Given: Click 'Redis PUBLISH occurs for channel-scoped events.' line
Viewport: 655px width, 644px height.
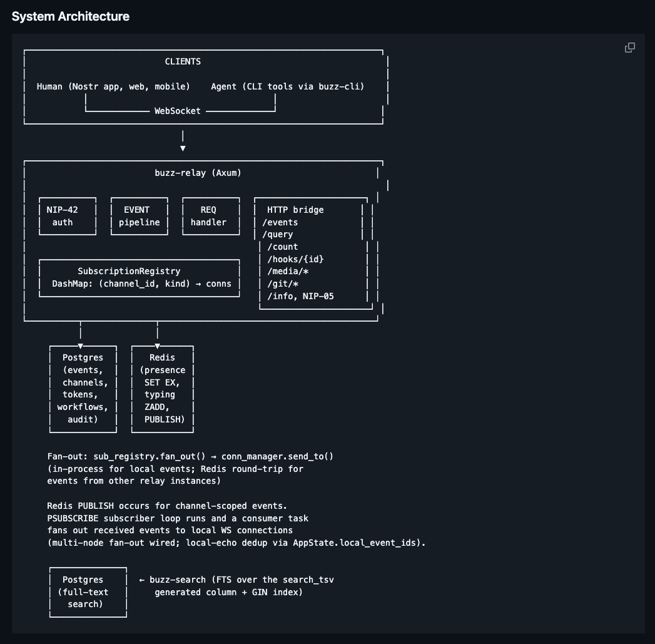Looking at the screenshot, I should coord(167,506).
